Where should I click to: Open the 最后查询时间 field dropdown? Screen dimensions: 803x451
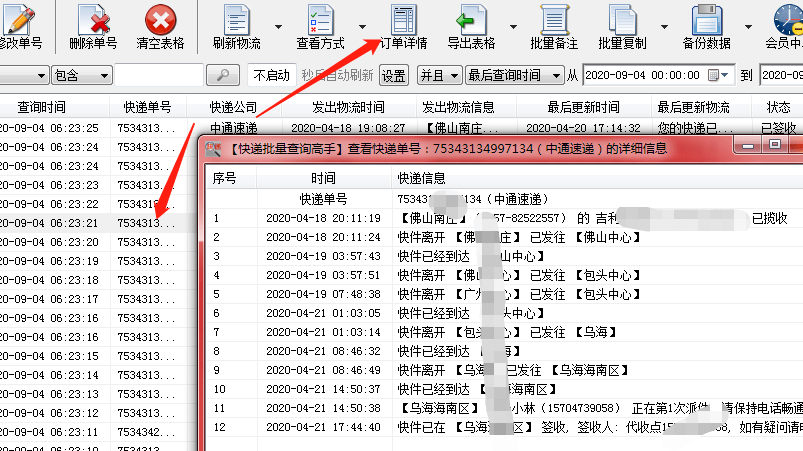click(515, 75)
